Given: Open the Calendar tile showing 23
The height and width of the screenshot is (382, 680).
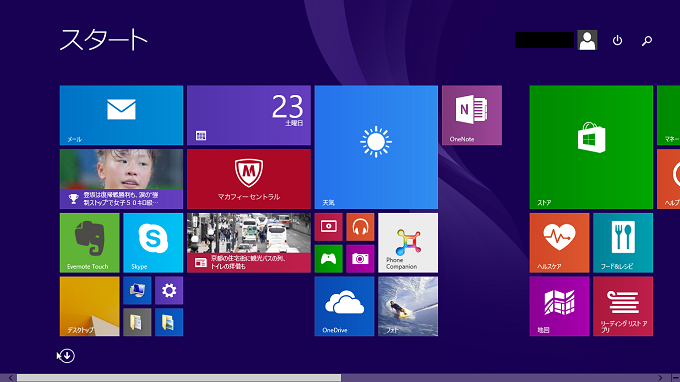Looking at the screenshot, I should click(249, 115).
